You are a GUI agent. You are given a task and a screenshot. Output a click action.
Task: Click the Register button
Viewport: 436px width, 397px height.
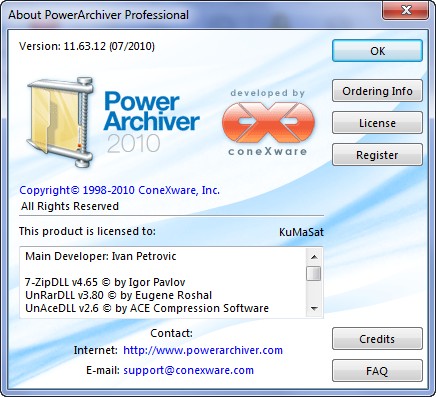[377, 155]
